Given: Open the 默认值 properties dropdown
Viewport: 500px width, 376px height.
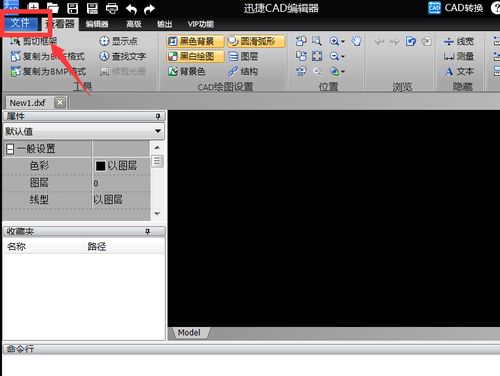Looking at the screenshot, I should 84,131.
